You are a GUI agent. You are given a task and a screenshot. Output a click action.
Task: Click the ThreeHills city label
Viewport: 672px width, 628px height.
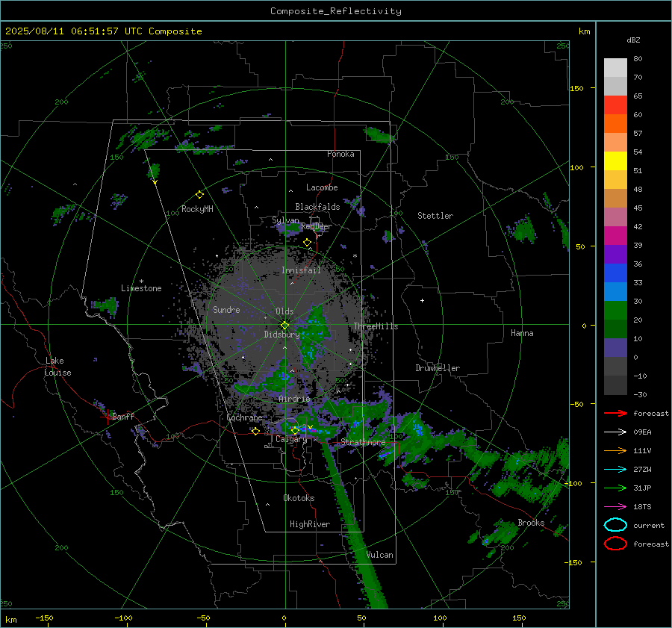click(376, 326)
